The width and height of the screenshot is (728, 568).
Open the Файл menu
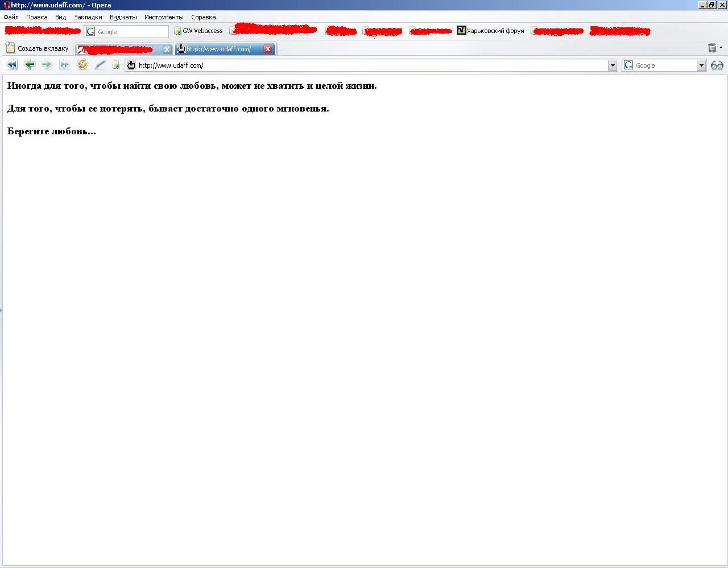[x=11, y=17]
